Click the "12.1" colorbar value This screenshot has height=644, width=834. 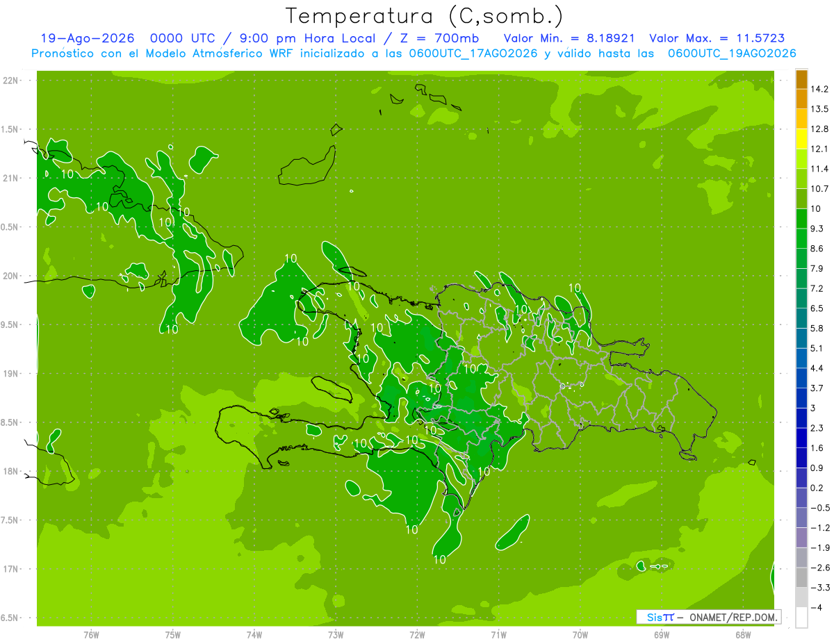click(x=819, y=149)
